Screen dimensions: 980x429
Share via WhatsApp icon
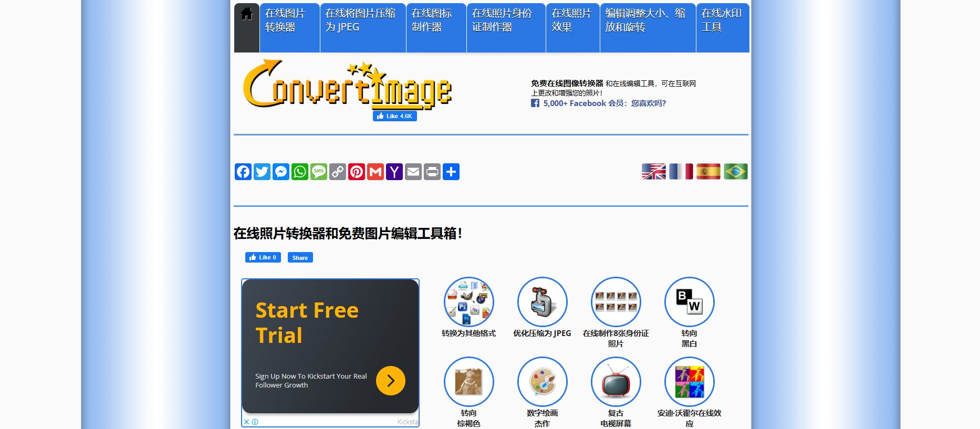[x=300, y=172]
